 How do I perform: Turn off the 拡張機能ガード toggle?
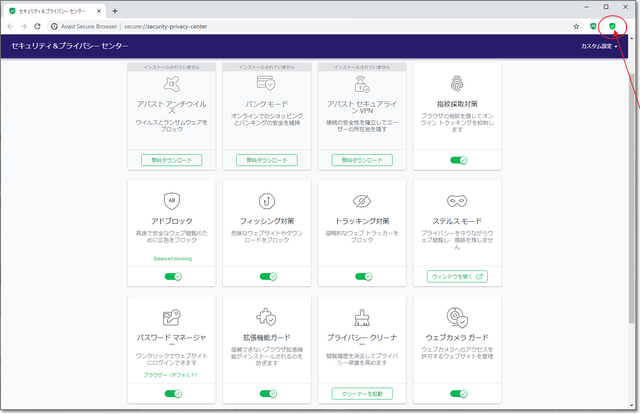point(268,393)
